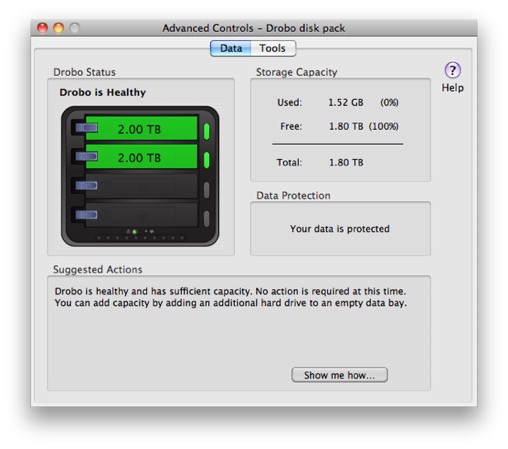508x449 pixels.
Task: Open the Help question mark icon
Action: point(452,70)
